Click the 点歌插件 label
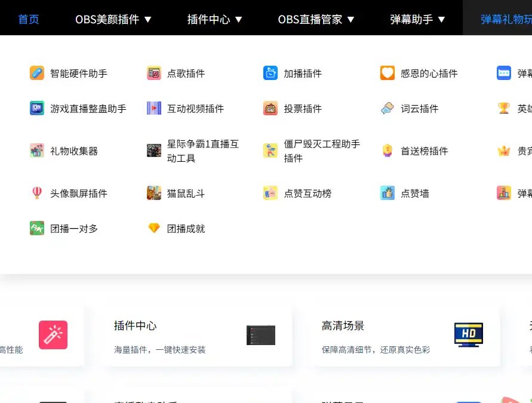 186,73
